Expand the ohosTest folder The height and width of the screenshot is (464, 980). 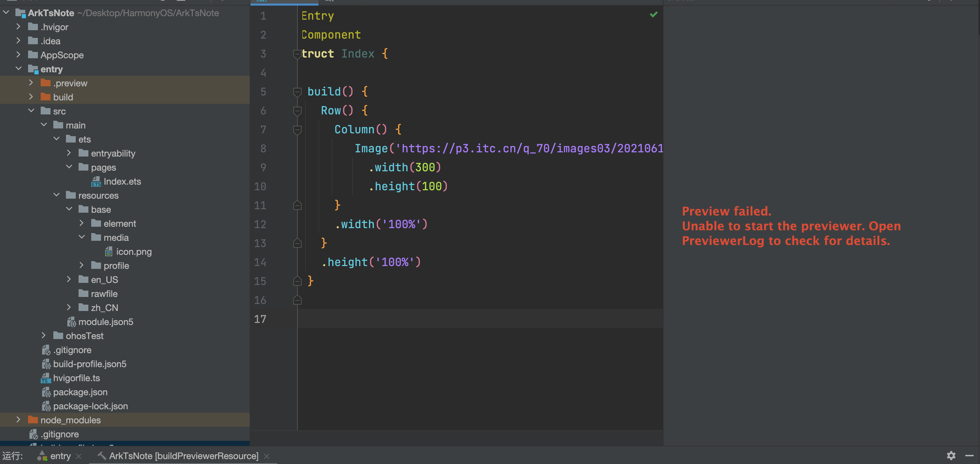coord(43,335)
